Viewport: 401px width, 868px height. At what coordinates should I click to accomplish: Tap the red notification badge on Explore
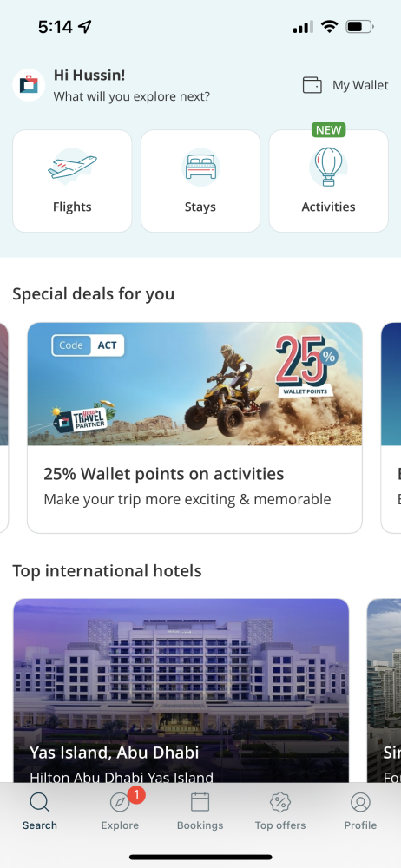pyautogui.click(x=136, y=795)
